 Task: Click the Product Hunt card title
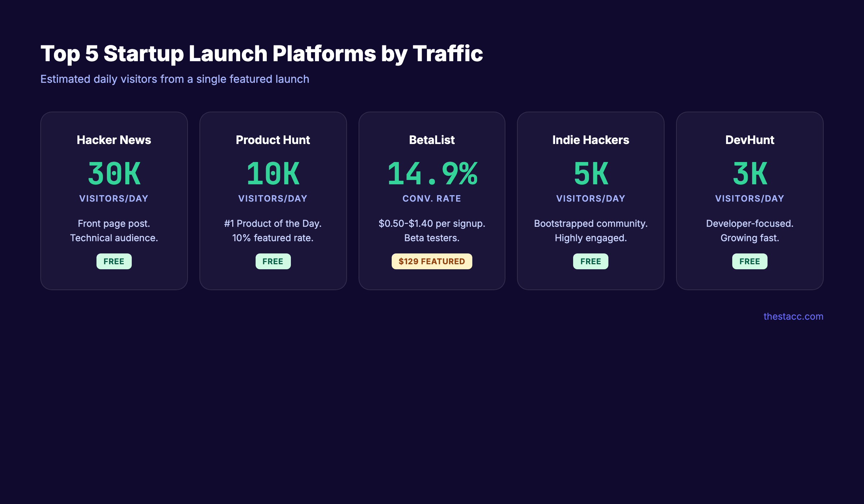point(273,140)
